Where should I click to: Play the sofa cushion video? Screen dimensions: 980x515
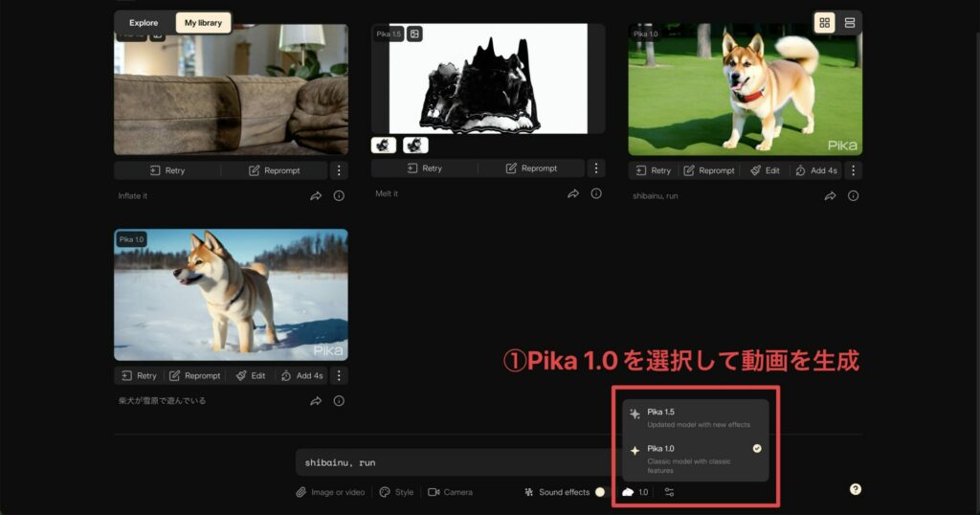coord(232,89)
